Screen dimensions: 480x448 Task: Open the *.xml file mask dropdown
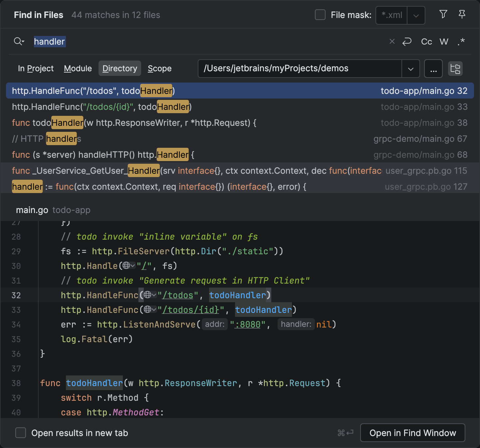pyautogui.click(x=416, y=15)
